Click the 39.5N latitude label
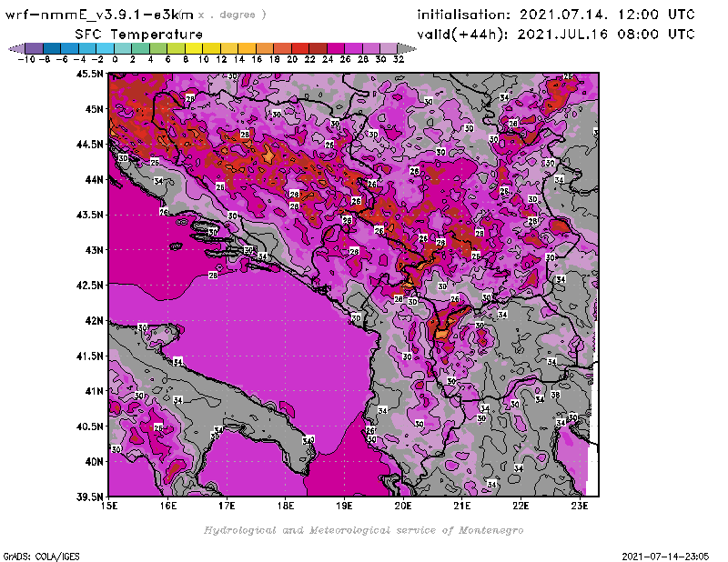Image resolution: width=728 pixels, height=562 pixels. 89,497
